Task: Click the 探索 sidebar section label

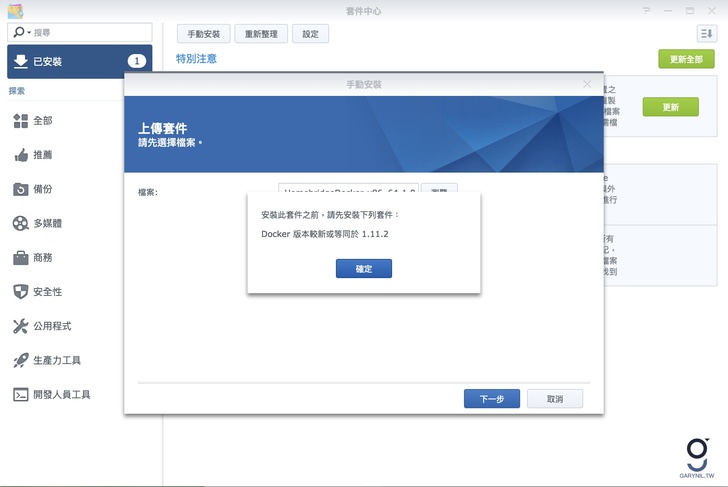Action: tap(17, 91)
